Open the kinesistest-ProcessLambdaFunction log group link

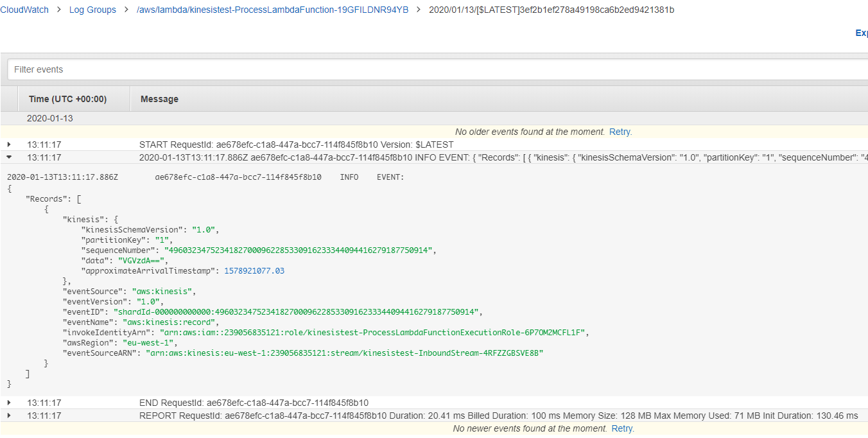273,10
